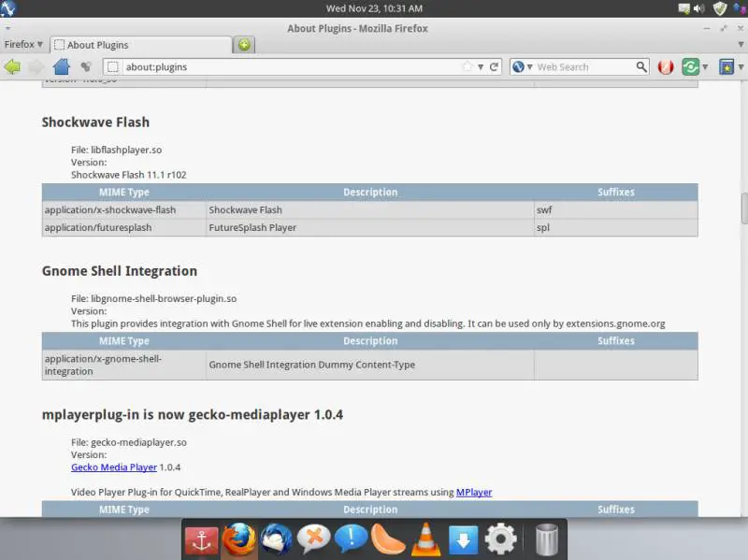Click the search engine globe icon
This screenshot has width=748, height=560.
(518, 66)
